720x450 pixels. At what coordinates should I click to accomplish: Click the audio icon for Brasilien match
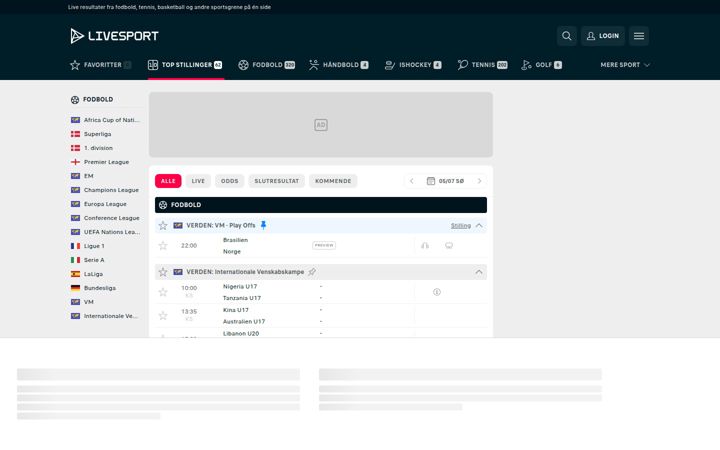click(x=425, y=246)
